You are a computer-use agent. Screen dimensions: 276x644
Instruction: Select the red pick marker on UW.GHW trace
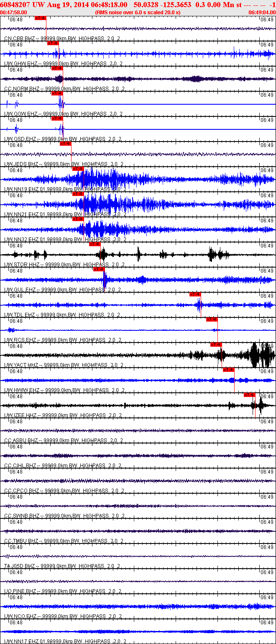coord(53,43)
